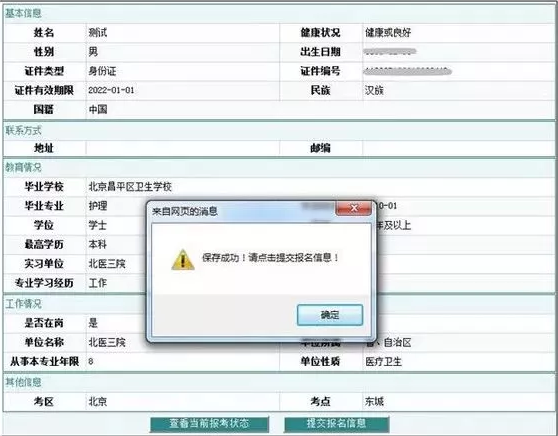Click the 查看当前报考状态 button
Screen dimensions: 558x436
pos(209,424)
